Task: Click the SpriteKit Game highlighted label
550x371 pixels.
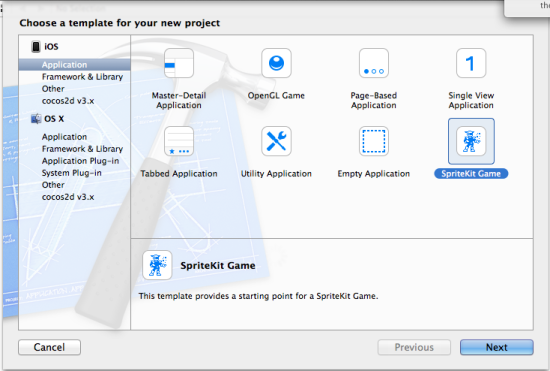Action: click(x=471, y=174)
